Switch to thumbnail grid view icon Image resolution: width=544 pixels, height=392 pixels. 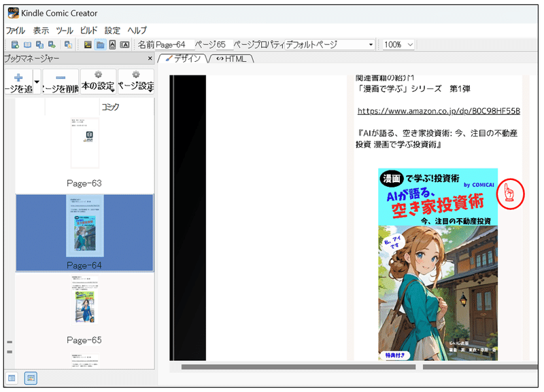coord(31,378)
